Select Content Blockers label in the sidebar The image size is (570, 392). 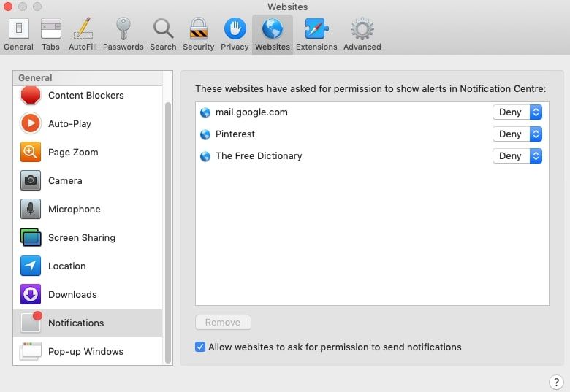86,95
